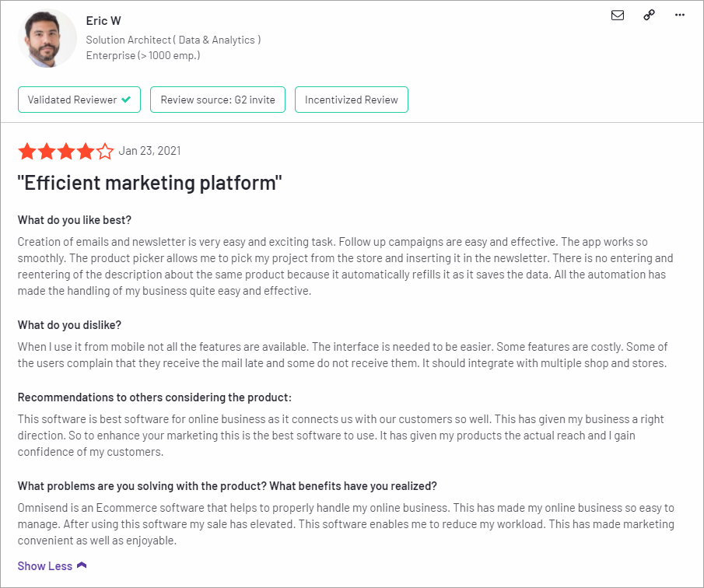Open the three-dots more options menu

[680, 15]
